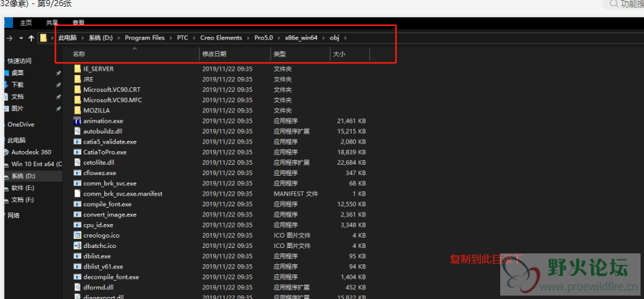
Task: Select the file name decompile_font.exe
Action: tap(111, 277)
